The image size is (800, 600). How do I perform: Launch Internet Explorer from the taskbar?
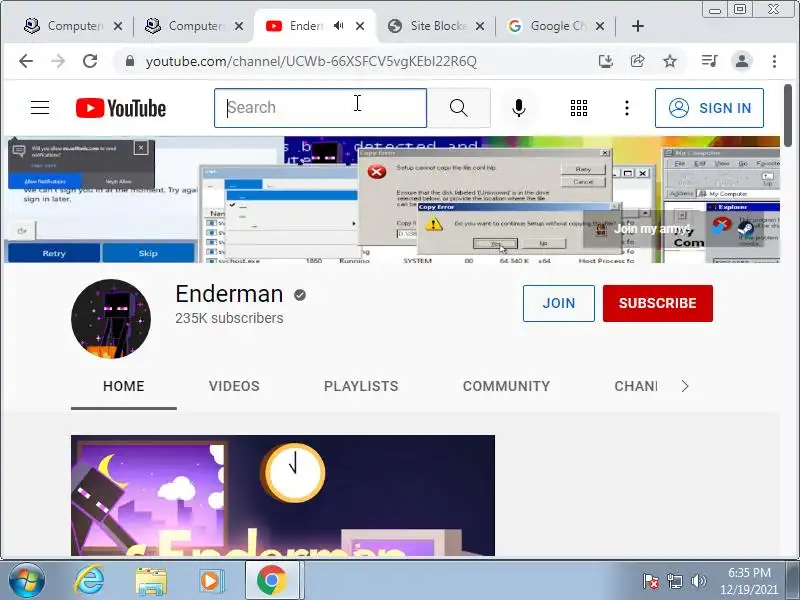(89, 580)
